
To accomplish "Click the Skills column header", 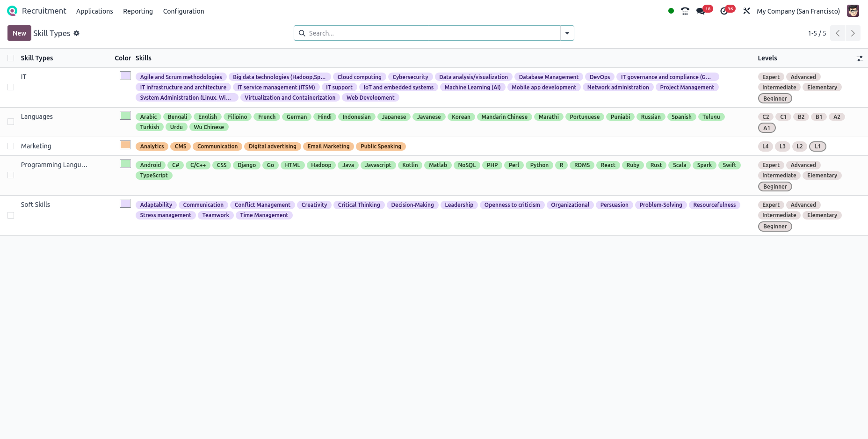I will (144, 58).
